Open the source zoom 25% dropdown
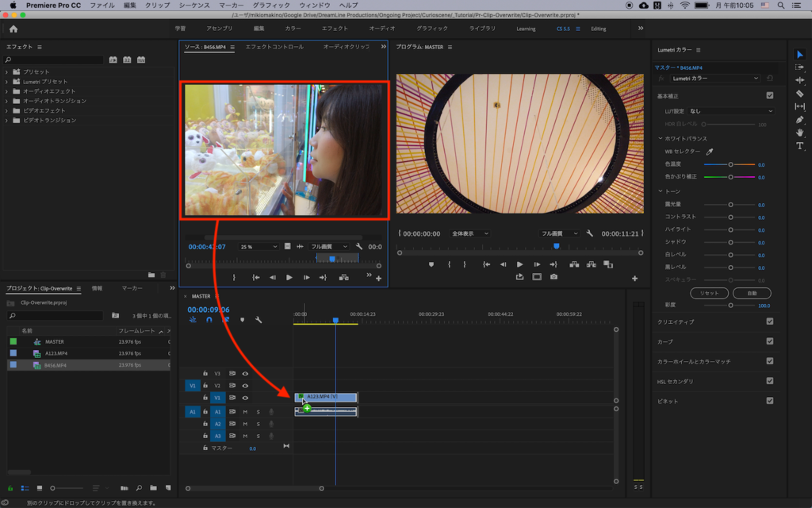The height and width of the screenshot is (508, 812). (260, 247)
